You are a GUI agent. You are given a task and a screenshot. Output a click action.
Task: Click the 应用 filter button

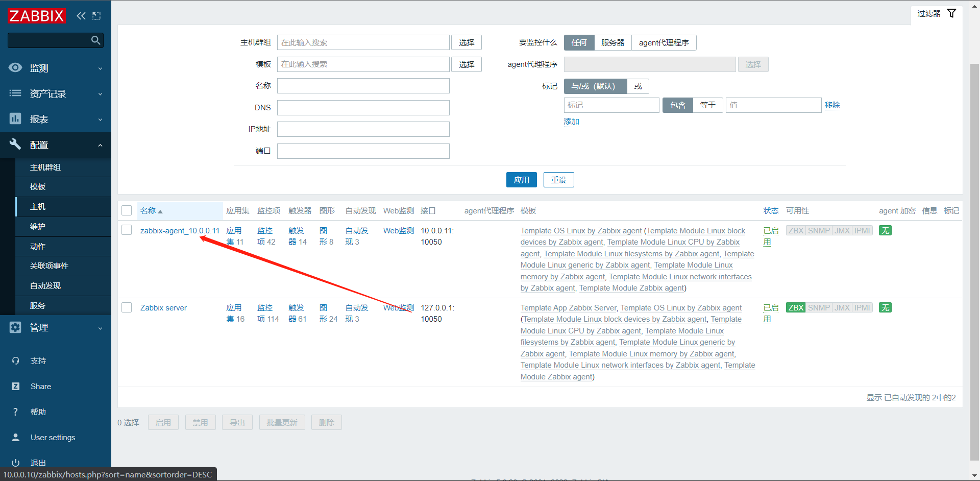tap(521, 180)
